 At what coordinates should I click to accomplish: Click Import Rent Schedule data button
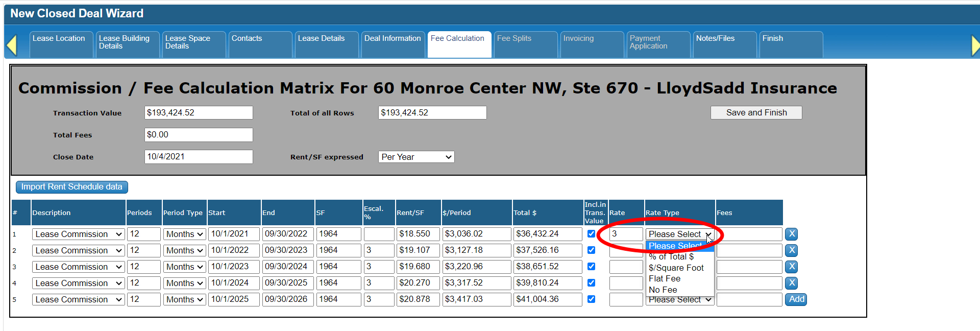(x=71, y=187)
